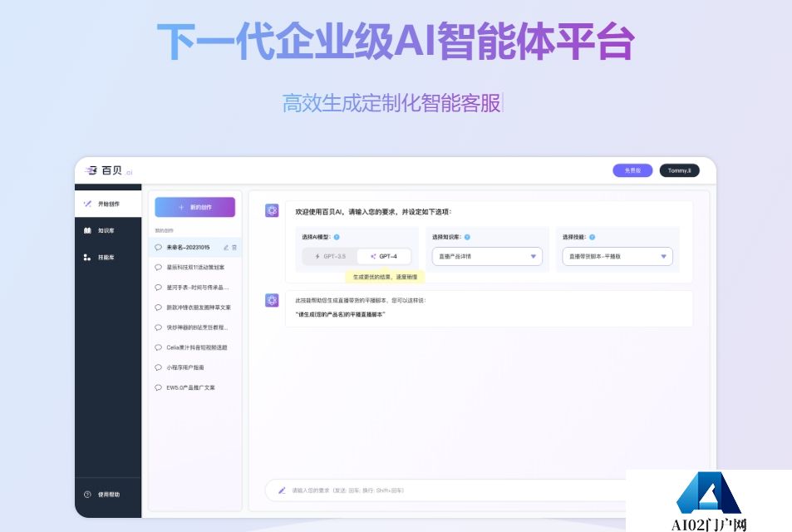
Task: Select the 未命名-20231015 conversation
Action: [x=195, y=248]
